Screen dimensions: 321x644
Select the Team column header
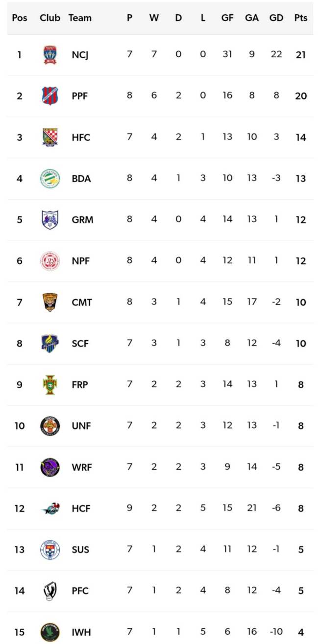coord(80,18)
